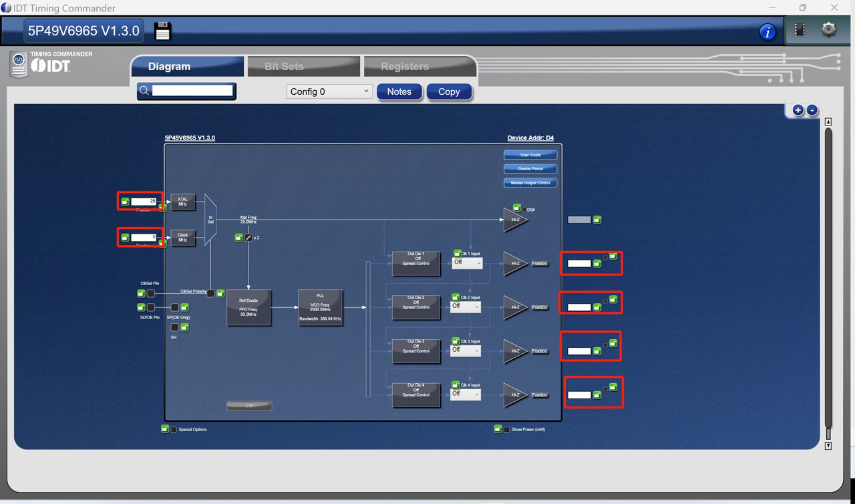Click the Fraction button for output 2

[540, 308]
